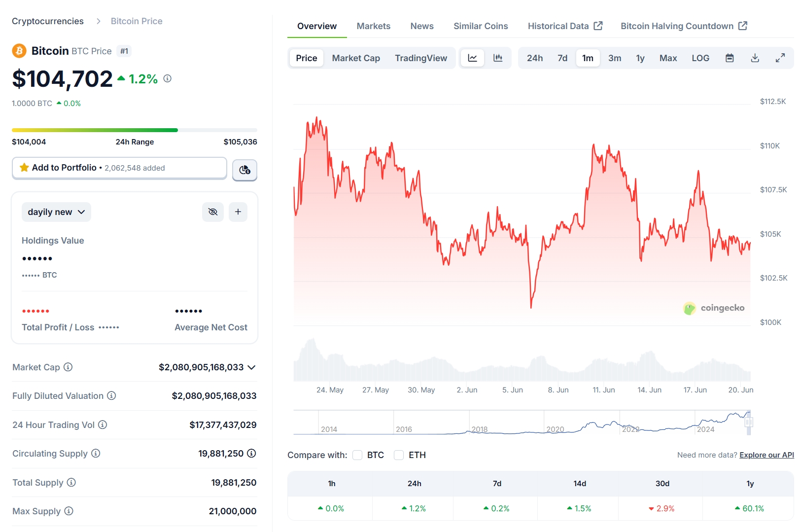Open the Overview tab

[x=317, y=26]
